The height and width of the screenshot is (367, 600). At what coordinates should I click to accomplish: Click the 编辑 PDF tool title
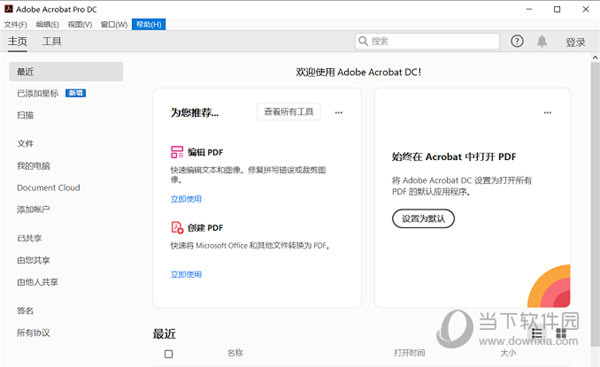tap(205, 152)
